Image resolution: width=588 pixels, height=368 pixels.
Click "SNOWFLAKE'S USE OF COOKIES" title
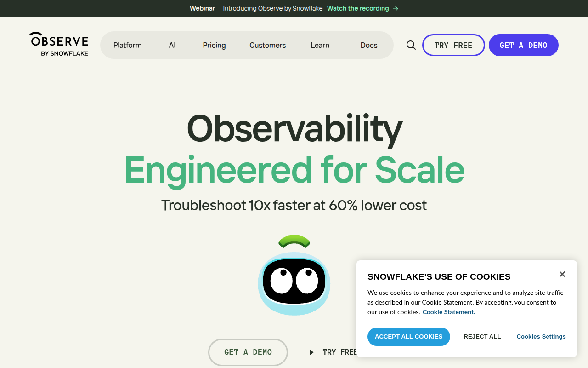[x=439, y=277]
